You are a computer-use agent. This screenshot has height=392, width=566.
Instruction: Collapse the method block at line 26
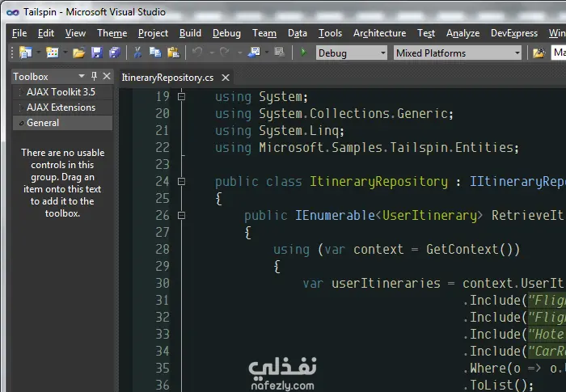182,216
